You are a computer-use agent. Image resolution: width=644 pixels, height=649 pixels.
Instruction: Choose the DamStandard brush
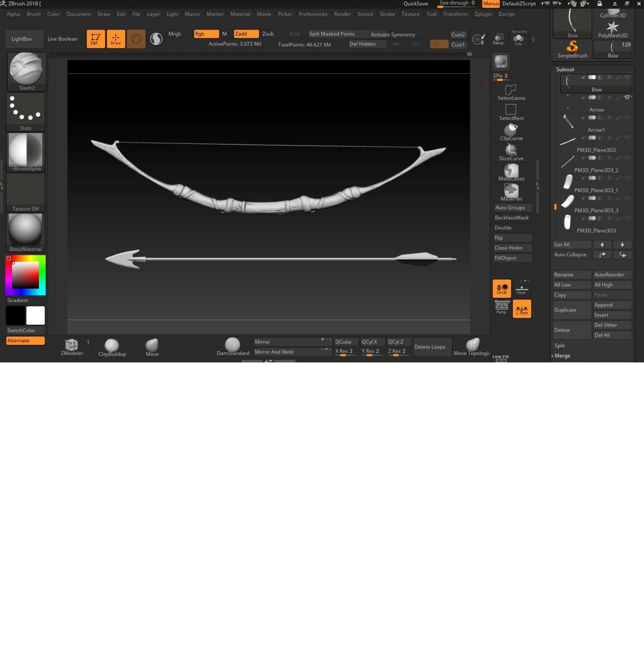pyautogui.click(x=232, y=345)
